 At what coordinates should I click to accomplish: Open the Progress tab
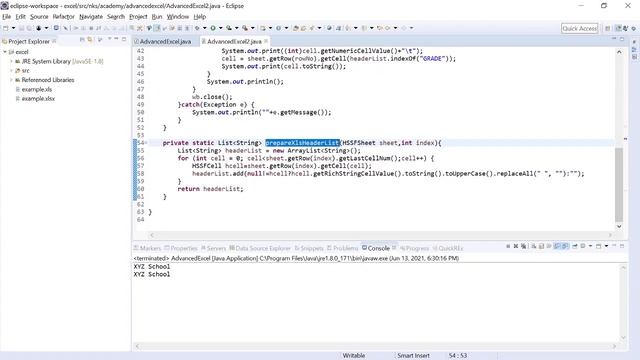pyautogui.click(x=415, y=248)
